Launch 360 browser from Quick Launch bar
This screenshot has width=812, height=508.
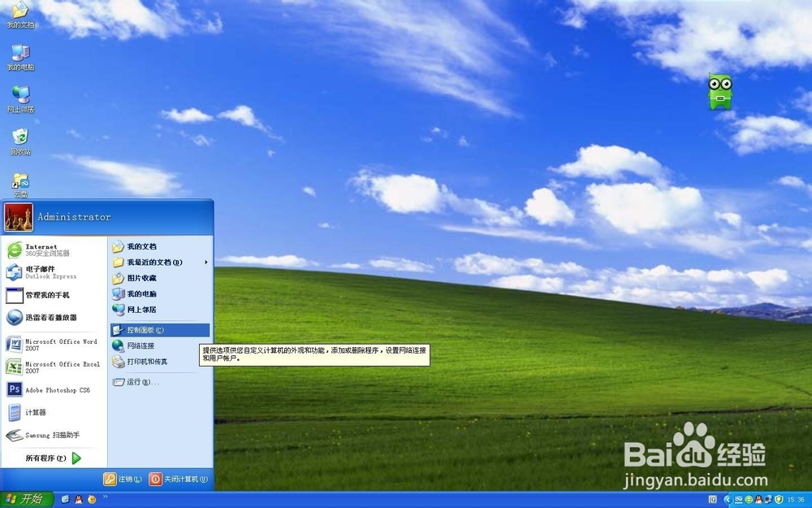tap(66, 499)
